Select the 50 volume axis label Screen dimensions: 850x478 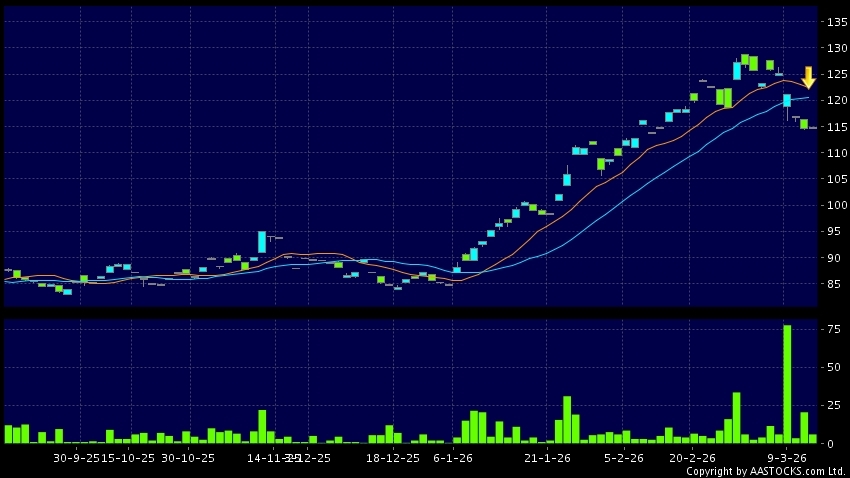[x=833, y=367]
